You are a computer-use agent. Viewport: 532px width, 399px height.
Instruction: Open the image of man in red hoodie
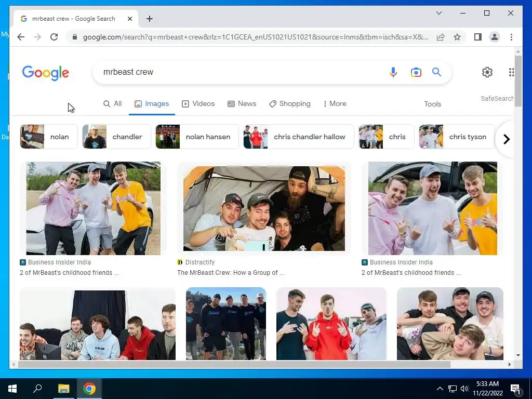coord(331,324)
